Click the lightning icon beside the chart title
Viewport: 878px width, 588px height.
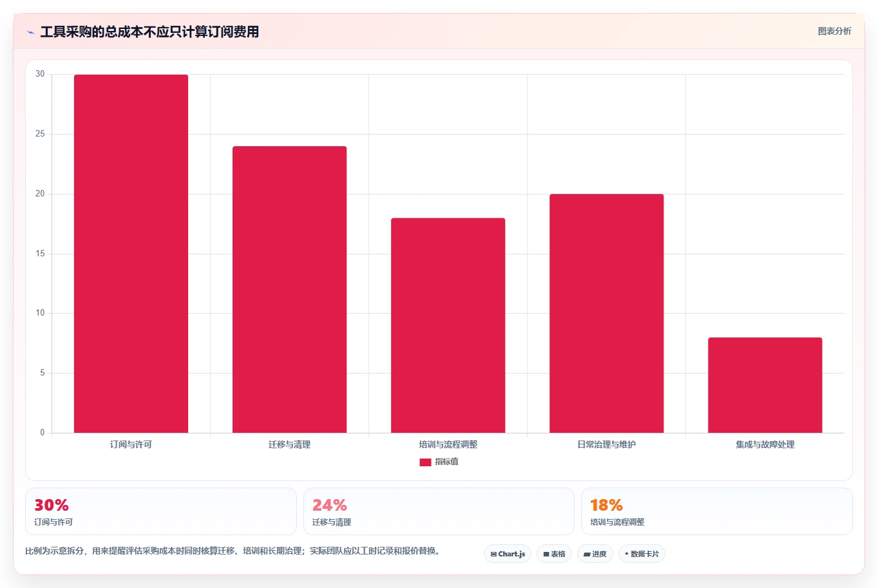[30, 32]
